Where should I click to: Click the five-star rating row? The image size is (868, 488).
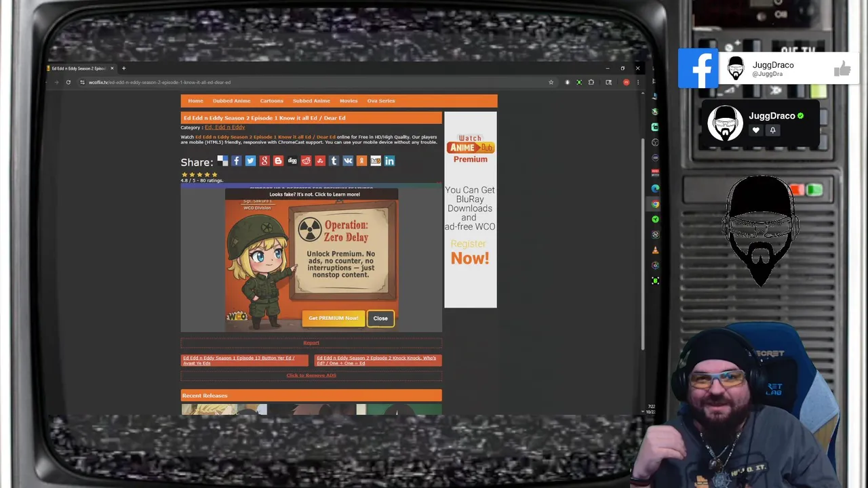point(199,175)
